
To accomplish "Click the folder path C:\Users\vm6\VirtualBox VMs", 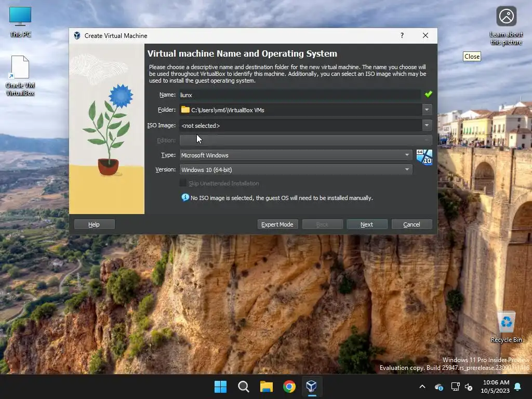I will tap(228, 110).
